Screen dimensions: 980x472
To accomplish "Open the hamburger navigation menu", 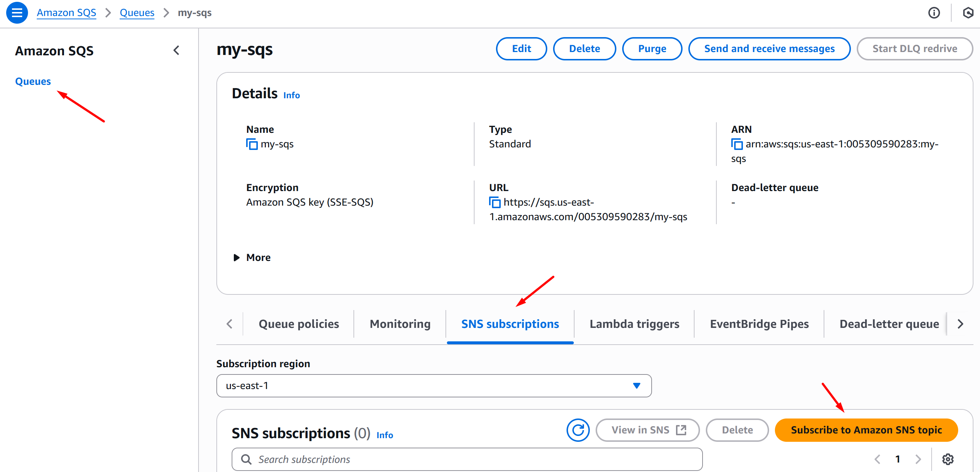I will point(17,13).
